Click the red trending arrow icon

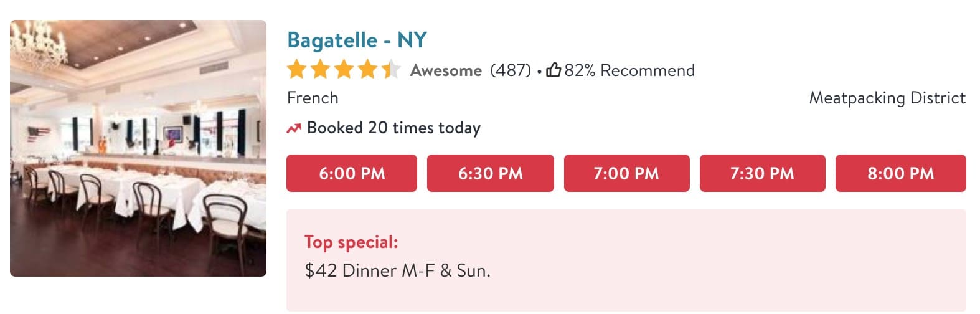pos(293,128)
